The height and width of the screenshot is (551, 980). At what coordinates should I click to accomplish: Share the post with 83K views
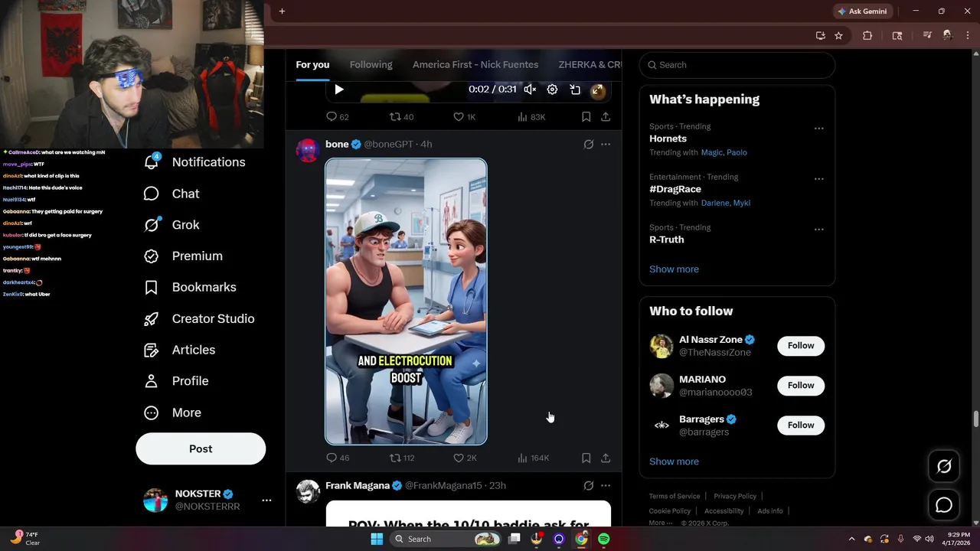click(x=606, y=117)
